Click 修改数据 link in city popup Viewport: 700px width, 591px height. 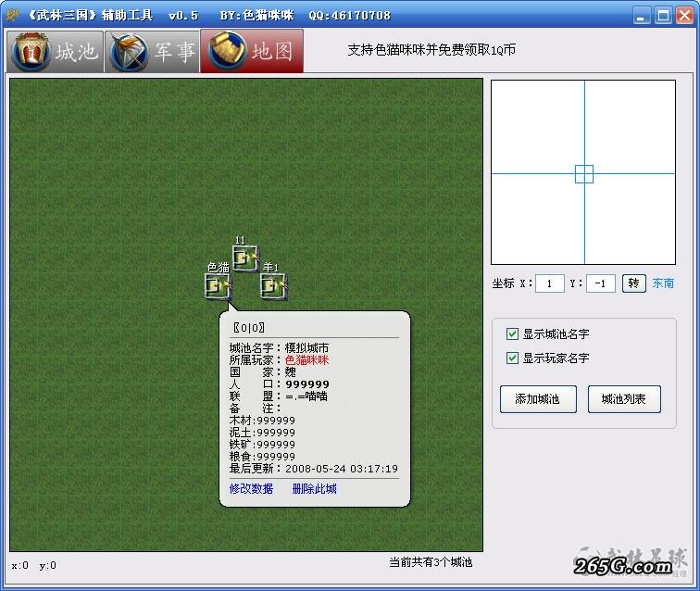pos(251,489)
